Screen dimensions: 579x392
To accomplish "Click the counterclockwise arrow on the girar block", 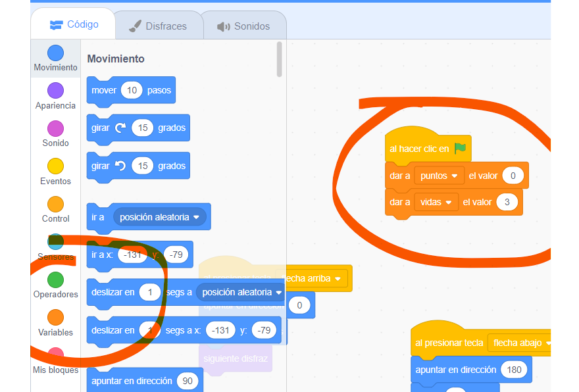I will (x=120, y=166).
